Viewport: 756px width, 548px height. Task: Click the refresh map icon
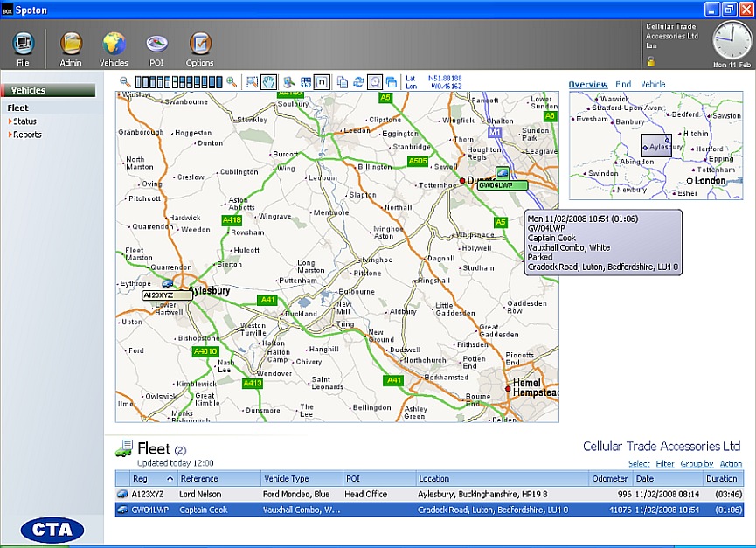(358, 82)
